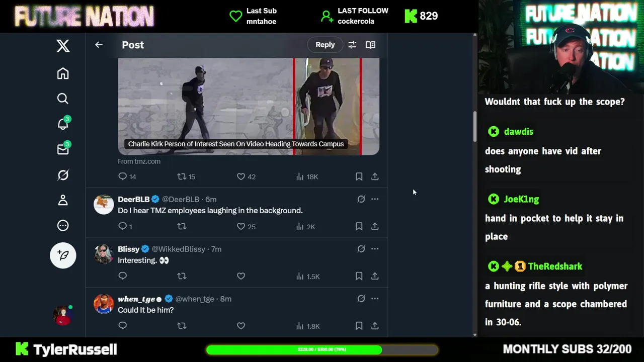Select chat username dawdis

pyautogui.click(x=518, y=132)
